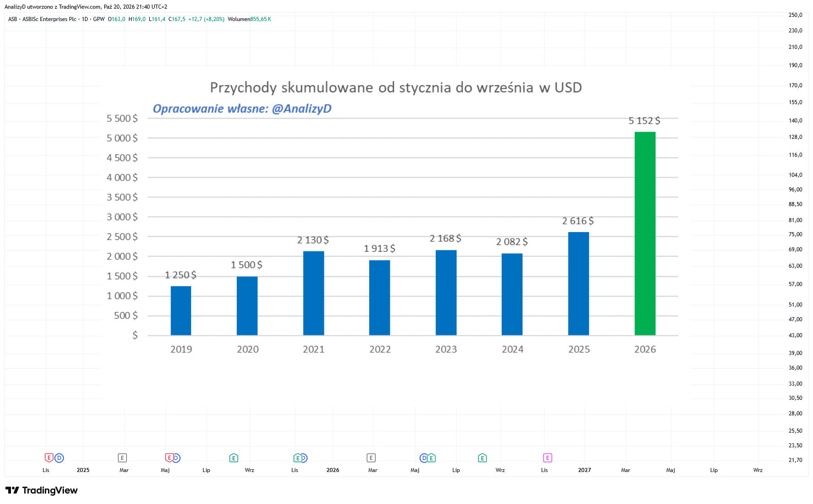The height and width of the screenshot is (504, 813).
Task: Click the blue D dividend marker above Lis 2024
Action: pos(59,458)
